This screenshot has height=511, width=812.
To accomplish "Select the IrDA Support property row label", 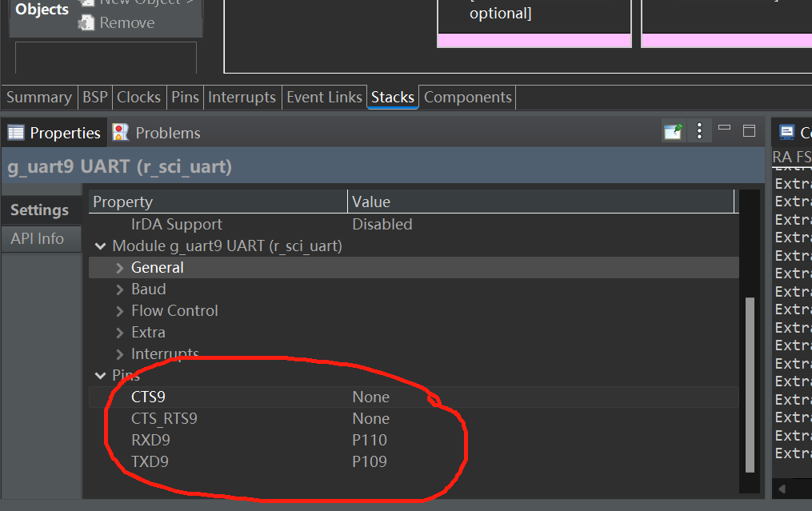I will point(177,224).
